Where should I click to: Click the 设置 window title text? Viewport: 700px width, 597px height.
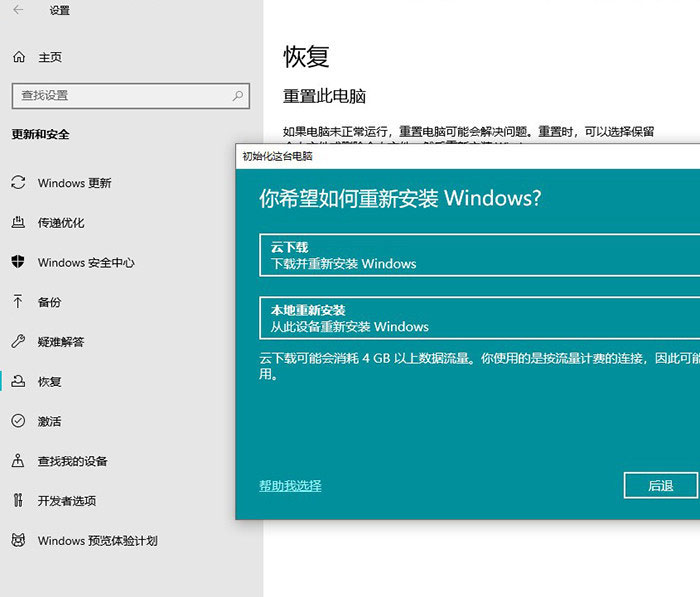coord(59,10)
